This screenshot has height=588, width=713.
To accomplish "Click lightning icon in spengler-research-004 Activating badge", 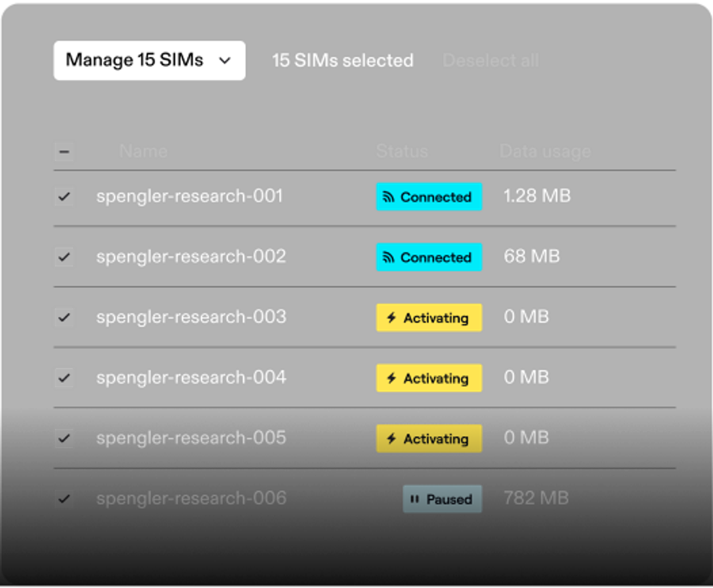I will 392,378.
